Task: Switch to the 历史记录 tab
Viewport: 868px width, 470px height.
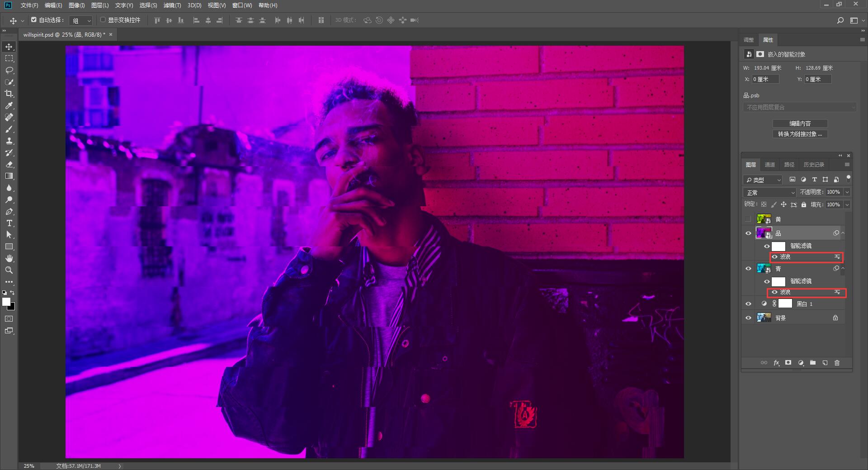Action: click(x=814, y=165)
